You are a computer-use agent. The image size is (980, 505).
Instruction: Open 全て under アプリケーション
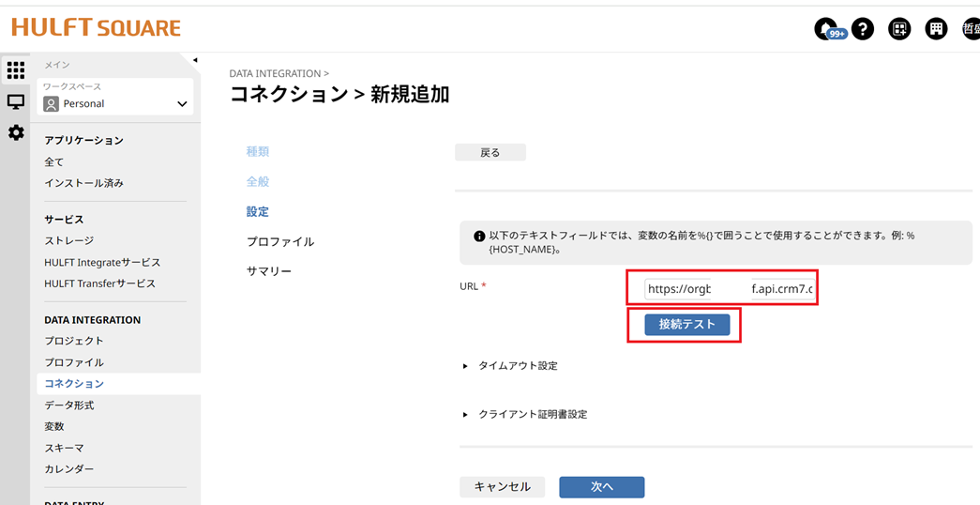click(53, 162)
